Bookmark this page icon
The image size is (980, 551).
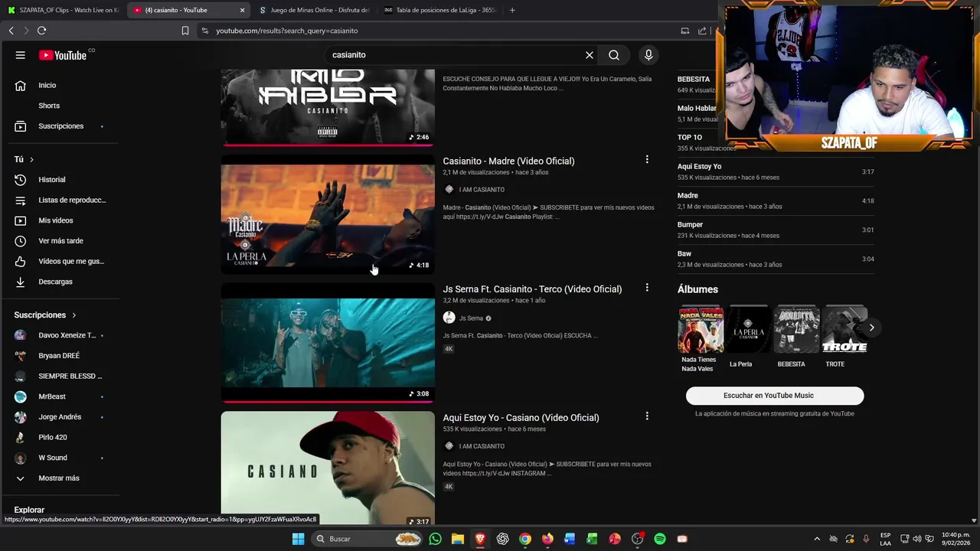coord(185,31)
